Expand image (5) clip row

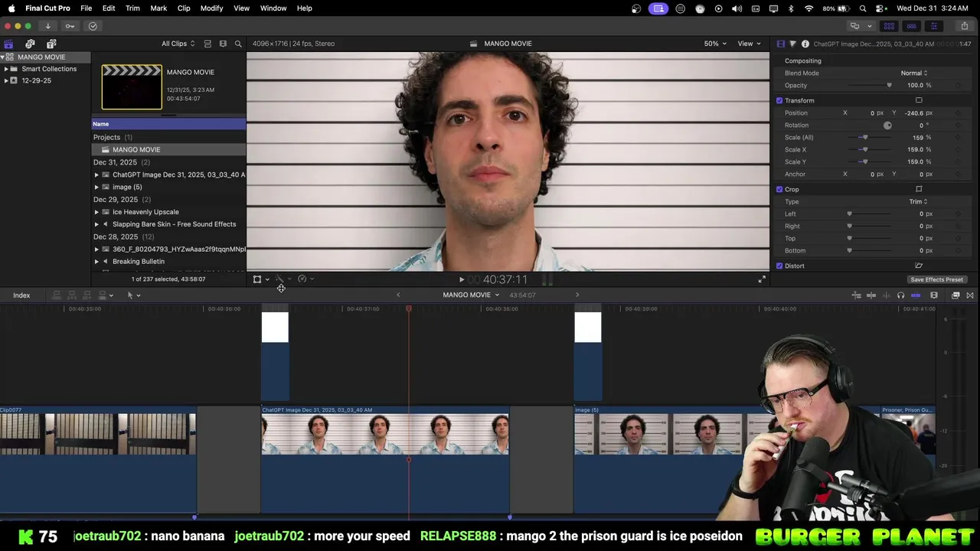point(96,187)
